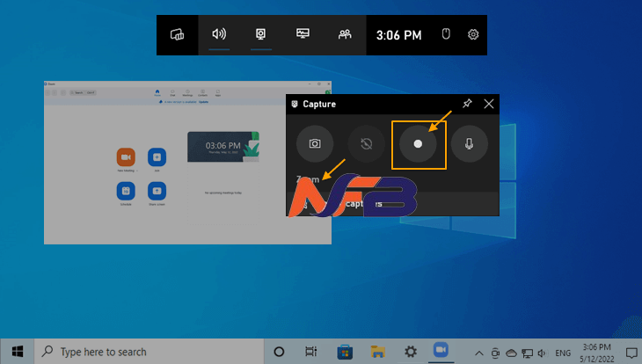642x364 pixels.
Task: Click the Update link in Zoom banner
Action: (x=203, y=101)
